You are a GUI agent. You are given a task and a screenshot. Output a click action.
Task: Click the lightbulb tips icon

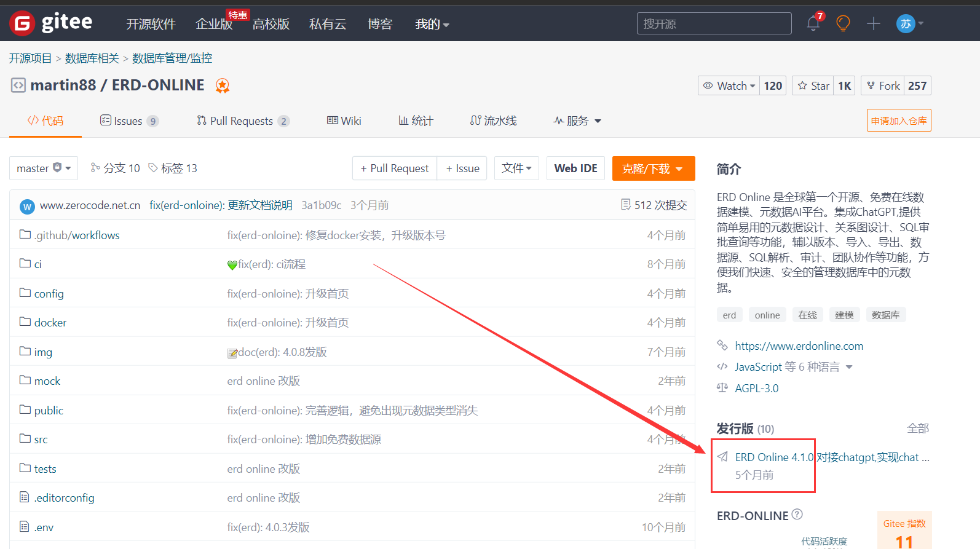coord(843,24)
